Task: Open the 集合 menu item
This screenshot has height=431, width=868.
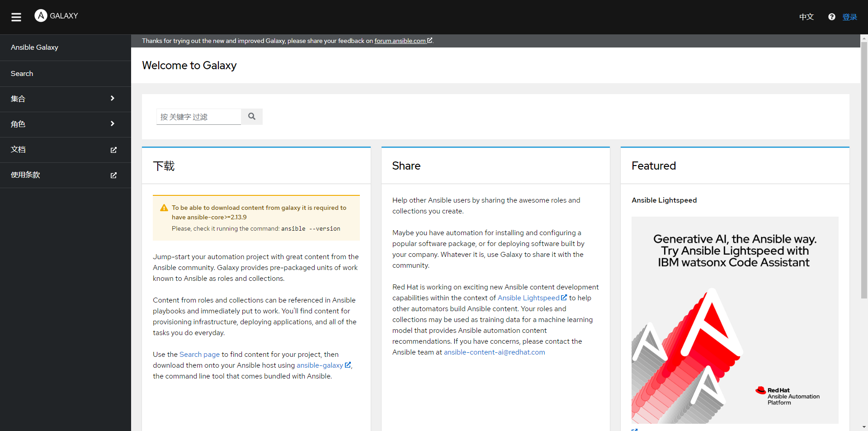Action: click(x=66, y=99)
